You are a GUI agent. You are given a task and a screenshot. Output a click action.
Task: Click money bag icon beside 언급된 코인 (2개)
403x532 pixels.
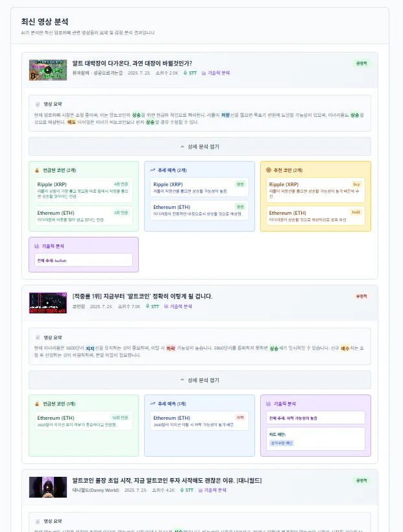(x=37, y=171)
